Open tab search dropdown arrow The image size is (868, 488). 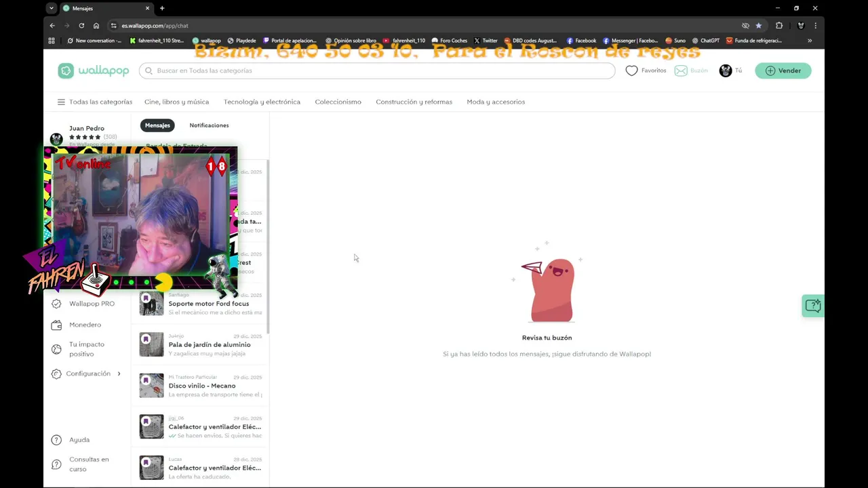tap(52, 8)
